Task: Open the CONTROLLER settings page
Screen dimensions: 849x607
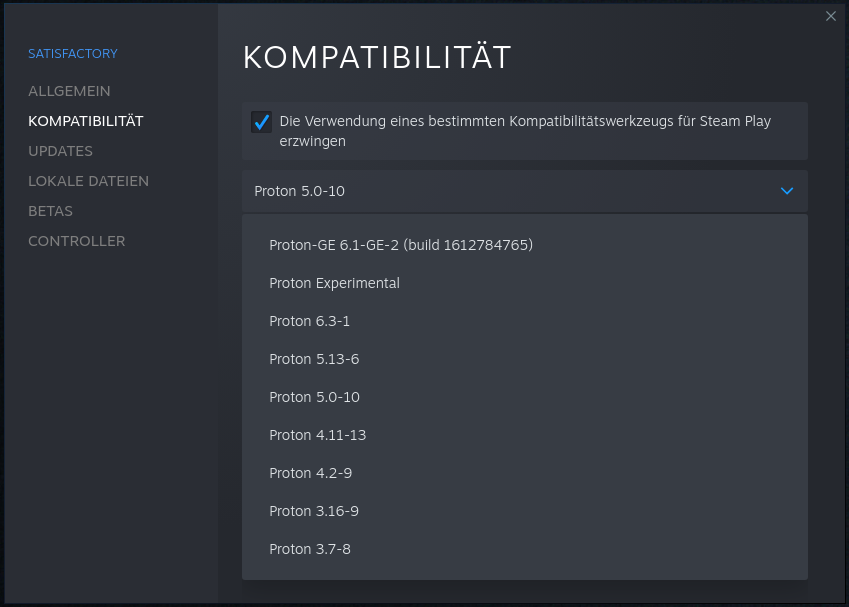Action: click(x=76, y=241)
